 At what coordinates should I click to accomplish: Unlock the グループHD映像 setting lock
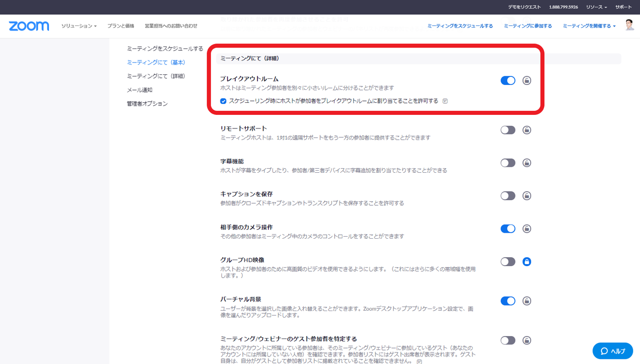point(526,262)
